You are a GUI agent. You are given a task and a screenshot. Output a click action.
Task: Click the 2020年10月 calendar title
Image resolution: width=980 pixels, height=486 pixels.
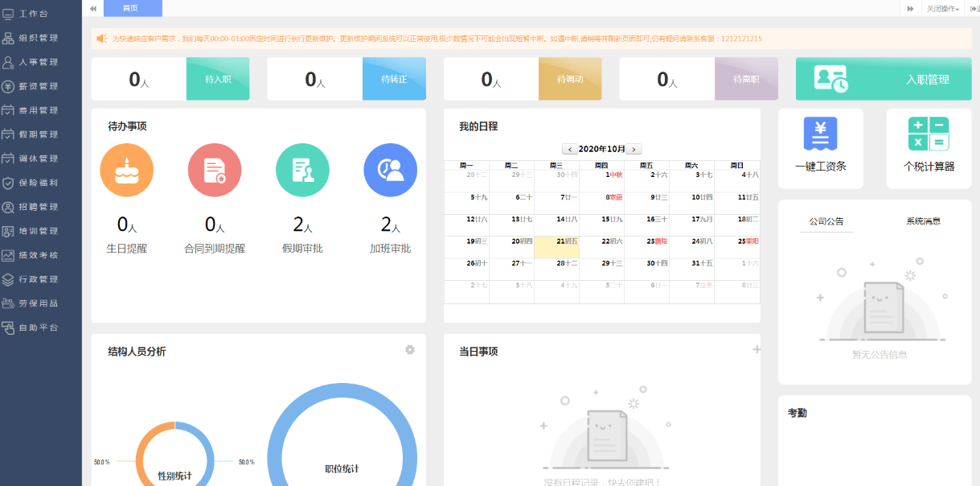(x=601, y=149)
